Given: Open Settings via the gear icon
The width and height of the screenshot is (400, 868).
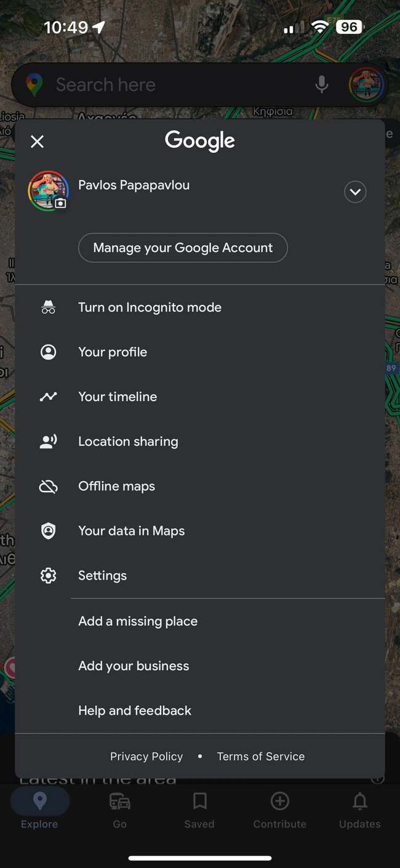Looking at the screenshot, I should 48,575.
